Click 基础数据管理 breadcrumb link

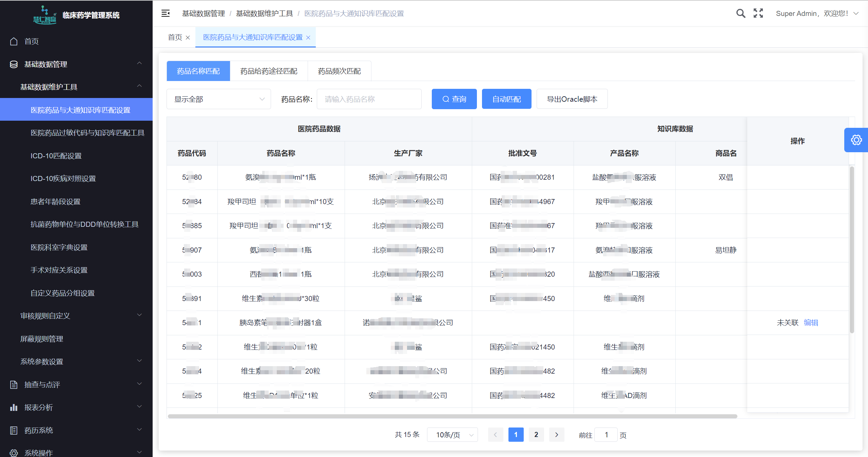tap(204, 14)
